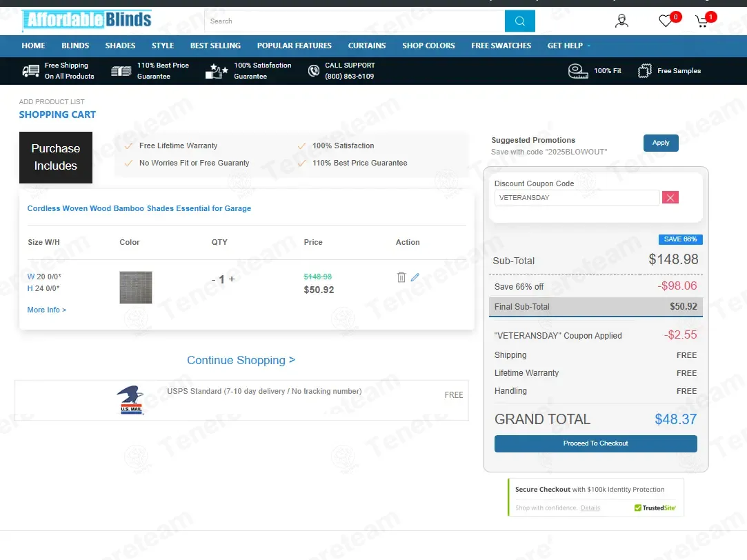Click the 100% Fit text
Screen dimensions: 747x560
(608, 71)
